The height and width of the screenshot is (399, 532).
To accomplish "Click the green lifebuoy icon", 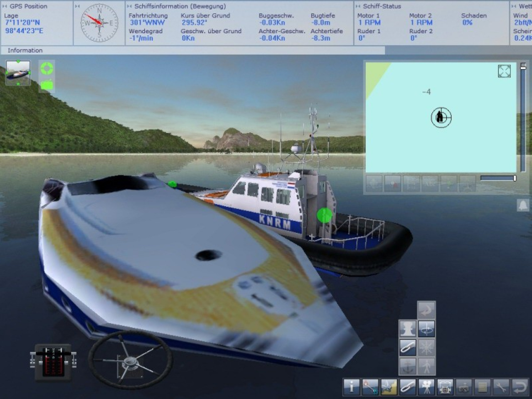I will coord(47,68).
